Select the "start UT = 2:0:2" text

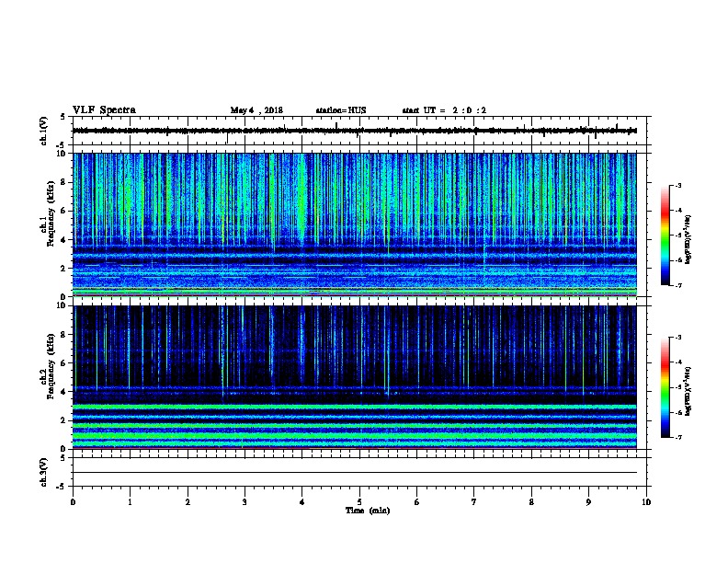coord(444,110)
